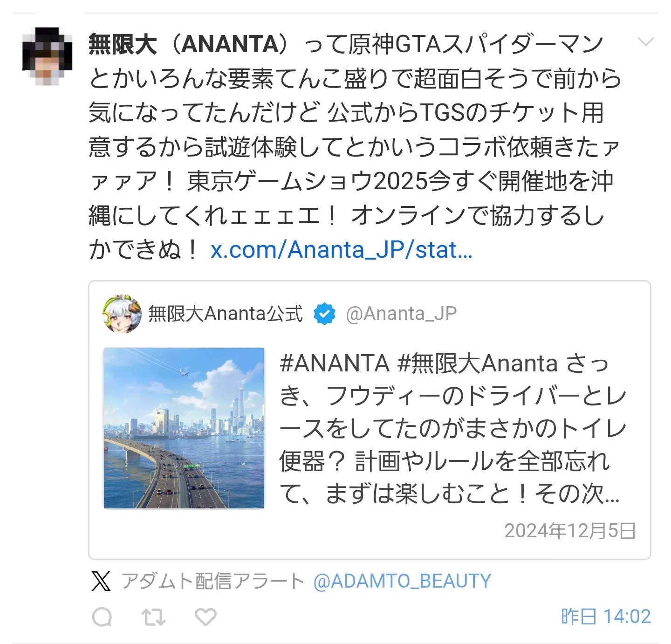Click the retweet arrows icon
This screenshot has width=671, height=644.
[x=153, y=617]
